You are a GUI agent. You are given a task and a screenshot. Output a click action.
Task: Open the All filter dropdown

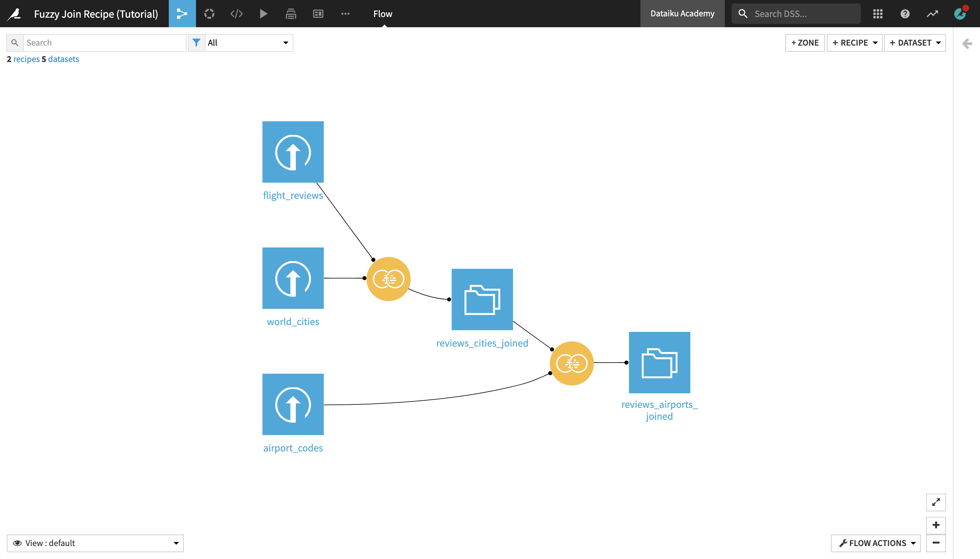coord(249,43)
